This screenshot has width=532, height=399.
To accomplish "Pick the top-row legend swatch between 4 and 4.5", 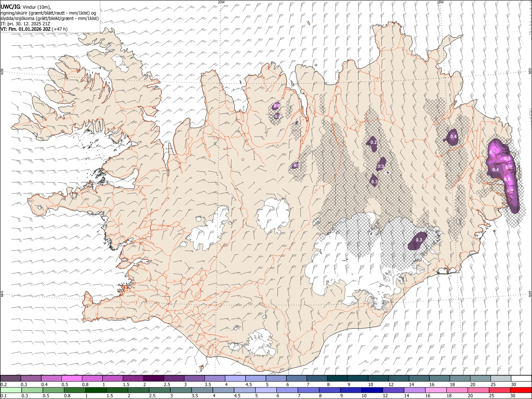I will (x=235, y=378).
